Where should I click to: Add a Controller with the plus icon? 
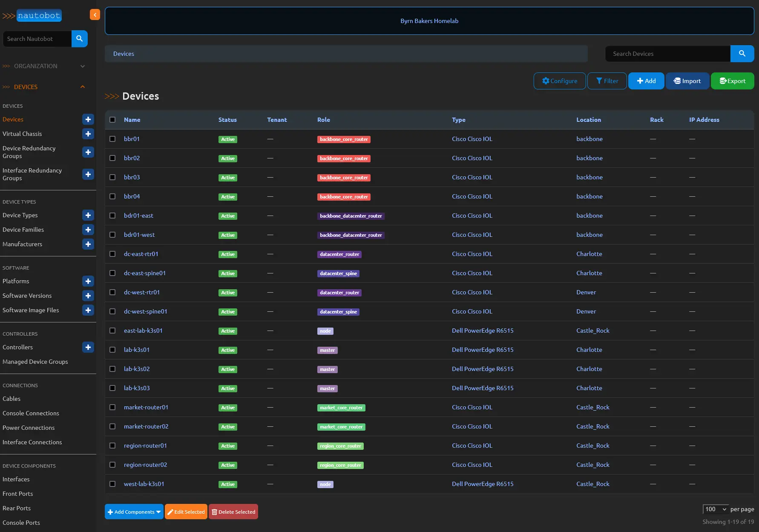pos(88,347)
